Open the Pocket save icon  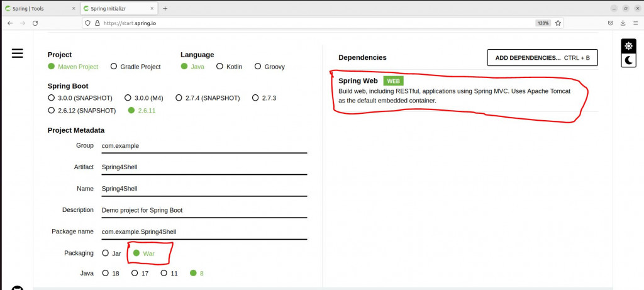pyautogui.click(x=611, y=23)
